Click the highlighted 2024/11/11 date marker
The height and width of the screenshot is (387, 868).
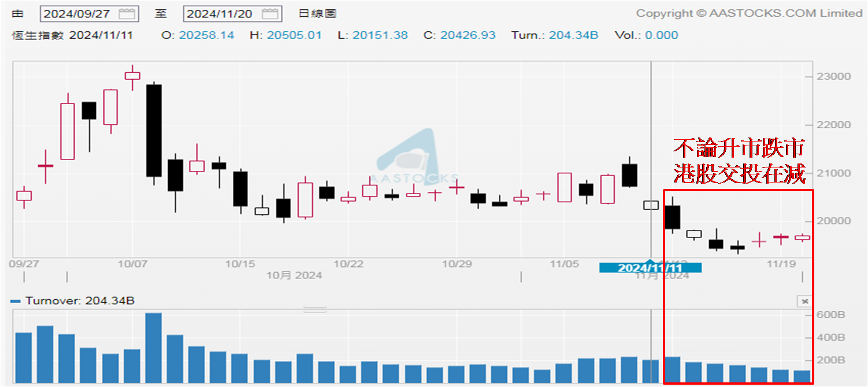coord(650,268)
